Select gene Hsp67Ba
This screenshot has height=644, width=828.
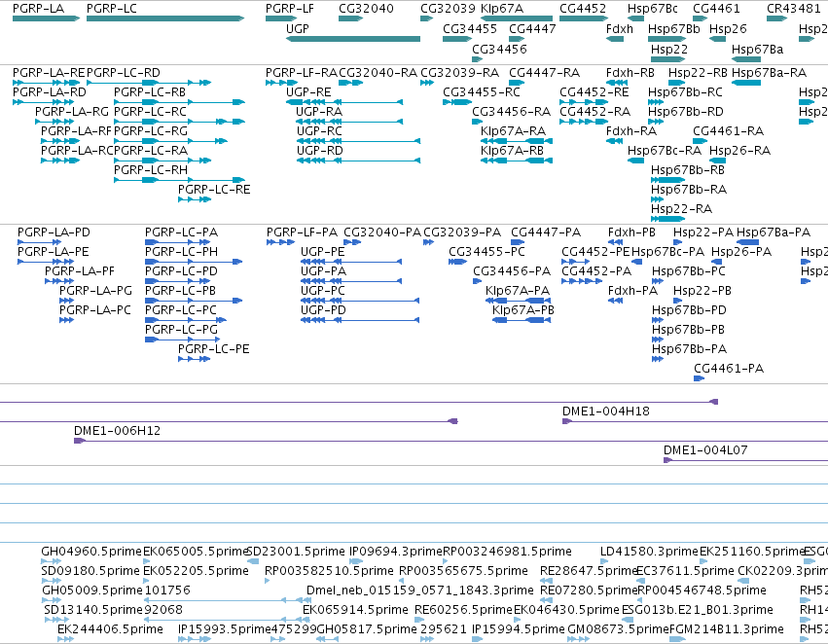pyautogui.click(x=746, y=58)
